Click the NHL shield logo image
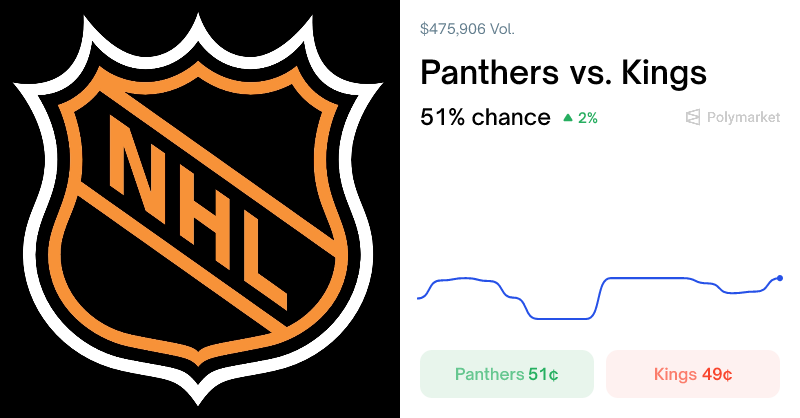The height and width of the screenshot is (418, 800). click(x=200, y=208)
